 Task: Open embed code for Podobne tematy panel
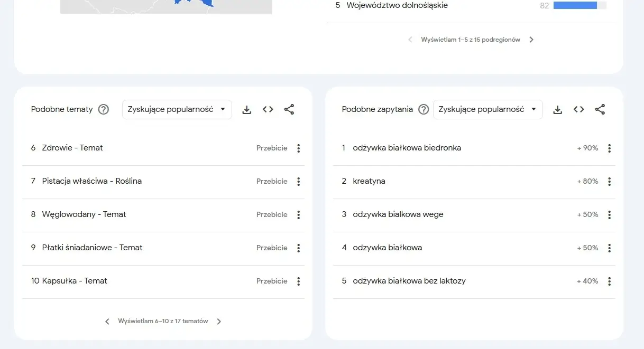click(268, 109)
